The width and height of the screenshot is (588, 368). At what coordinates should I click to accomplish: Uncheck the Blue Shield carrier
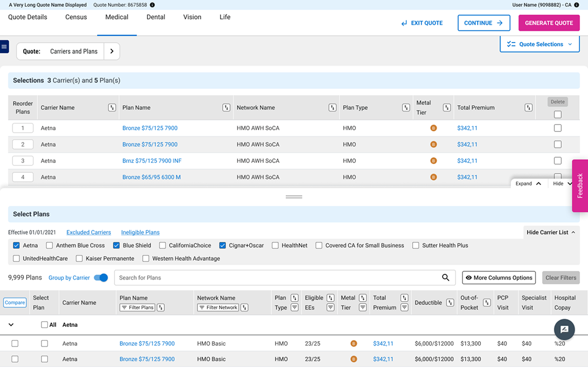click(x=116, y=245)
